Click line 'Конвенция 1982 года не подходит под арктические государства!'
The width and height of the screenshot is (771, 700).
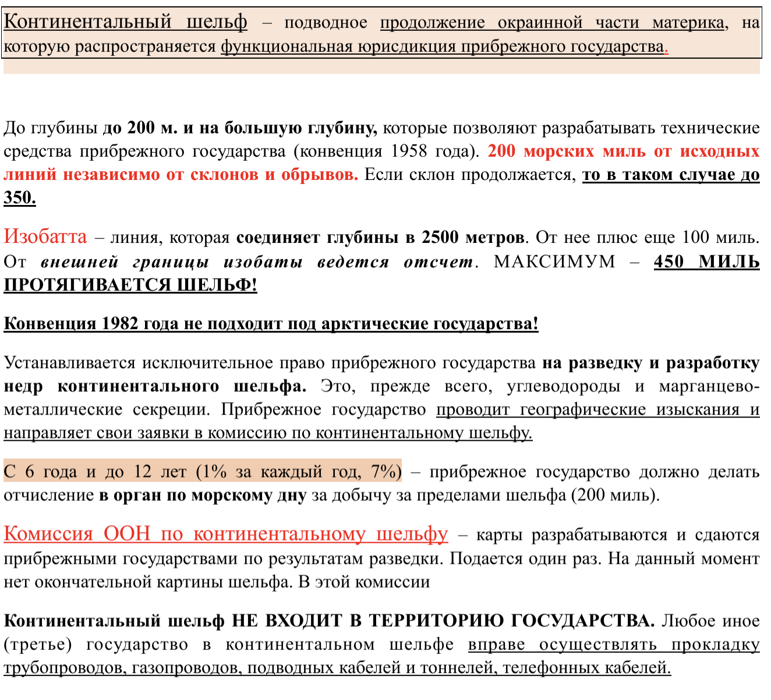point(271,323)
